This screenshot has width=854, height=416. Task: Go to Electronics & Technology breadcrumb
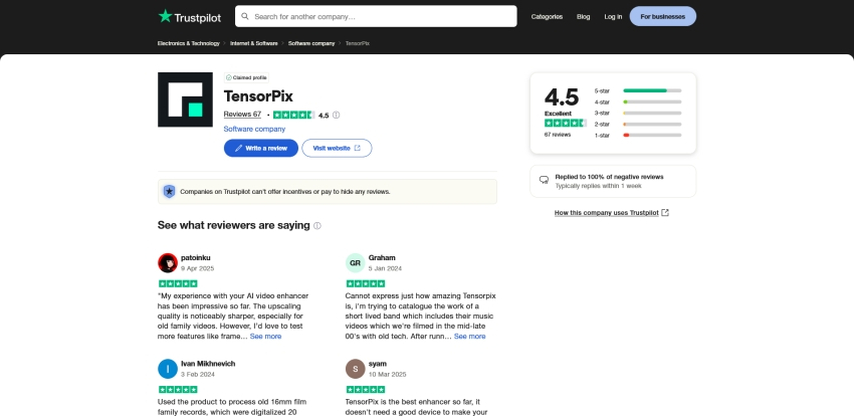tap(188, 43)
